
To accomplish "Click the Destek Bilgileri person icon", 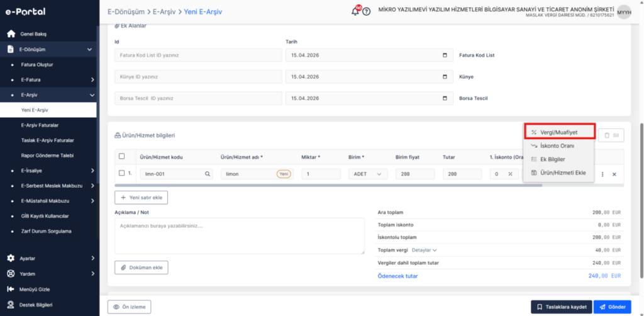I will tap(11, 305).
